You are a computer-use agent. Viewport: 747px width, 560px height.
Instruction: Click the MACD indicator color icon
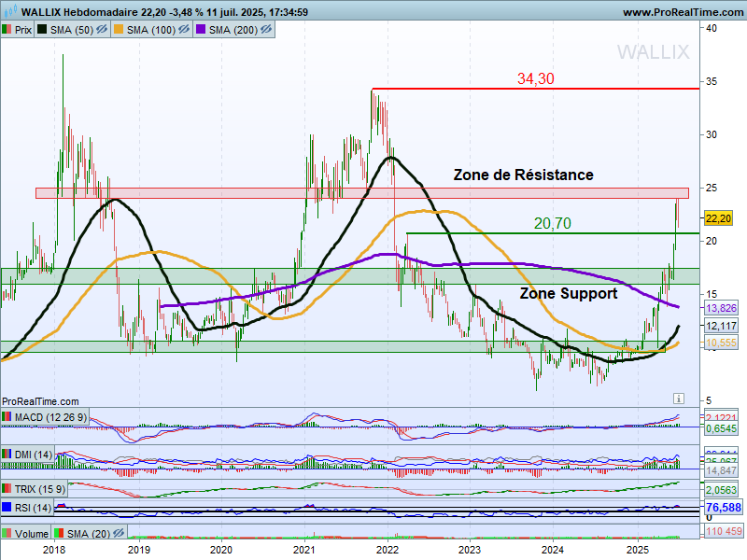point(7,417)
